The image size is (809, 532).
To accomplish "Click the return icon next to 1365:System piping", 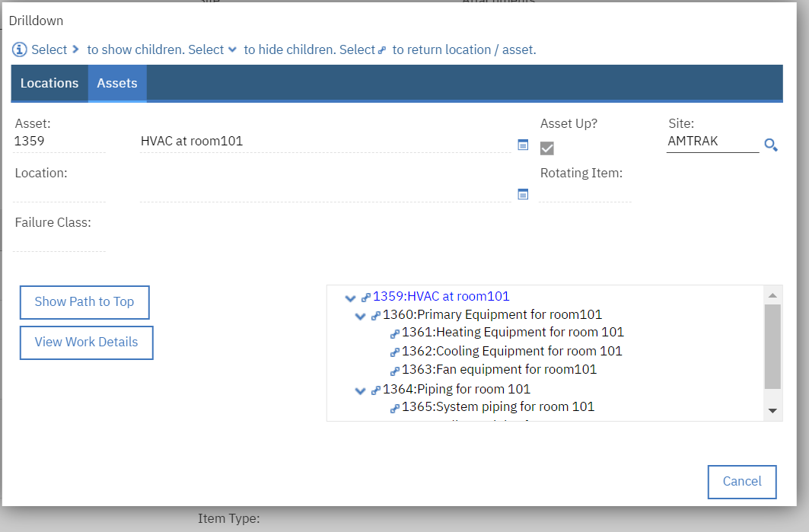I will [x=394, y=406].
